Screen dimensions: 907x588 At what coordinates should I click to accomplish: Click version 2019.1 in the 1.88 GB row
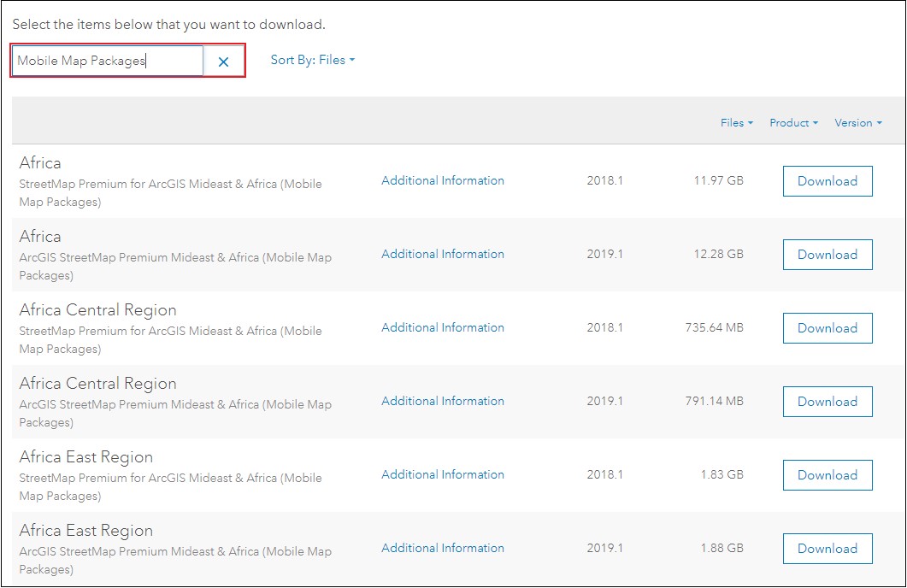[x=604, y=548]
